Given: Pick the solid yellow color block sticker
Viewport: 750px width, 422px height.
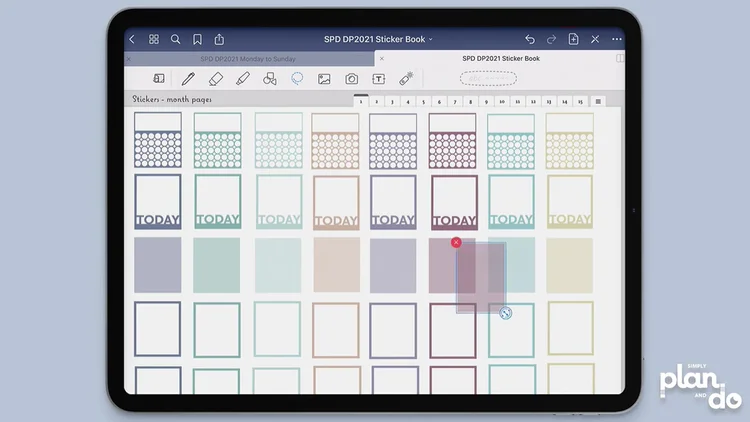Looking at the screenshot, I should (x=570, y=266).
